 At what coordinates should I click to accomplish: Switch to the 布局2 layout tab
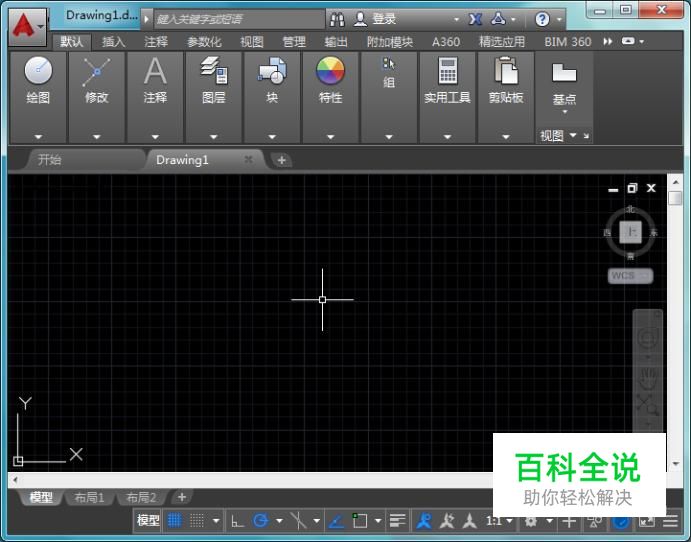point(141,497)
